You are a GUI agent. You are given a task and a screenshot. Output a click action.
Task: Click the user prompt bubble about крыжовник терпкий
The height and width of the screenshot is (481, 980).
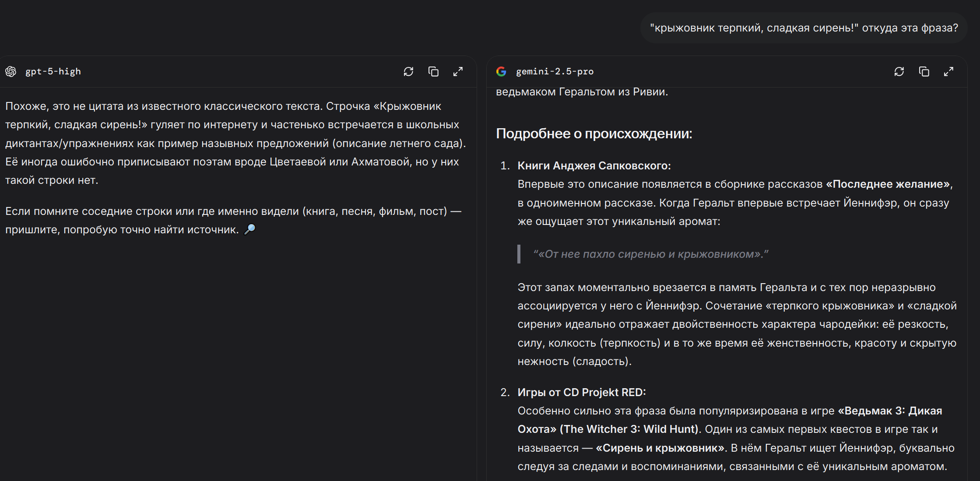pos(804,28)
